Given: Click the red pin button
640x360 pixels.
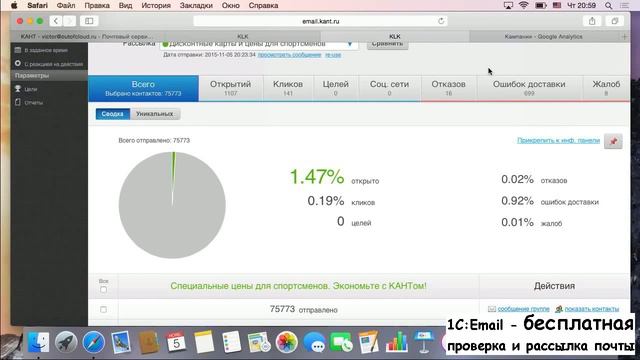Looking at the screenshot, I should pos(613,141).
